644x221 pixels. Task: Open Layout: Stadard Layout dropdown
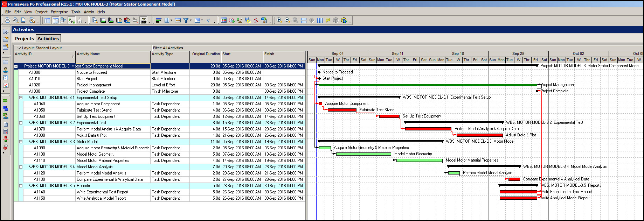pos(40,48)
